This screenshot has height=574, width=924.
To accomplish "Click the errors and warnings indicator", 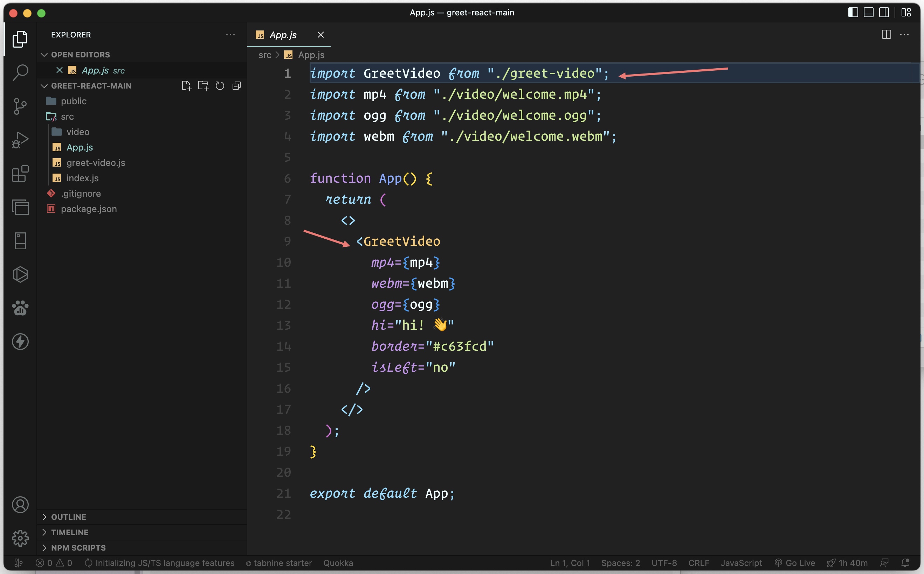I will click(x=54, y=563).
